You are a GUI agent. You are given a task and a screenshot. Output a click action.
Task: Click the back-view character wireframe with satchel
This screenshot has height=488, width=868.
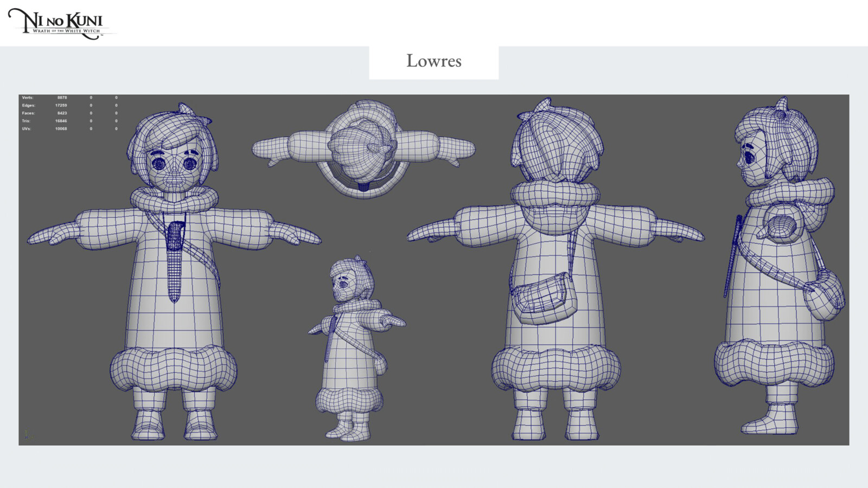click(x=556, y=269)
